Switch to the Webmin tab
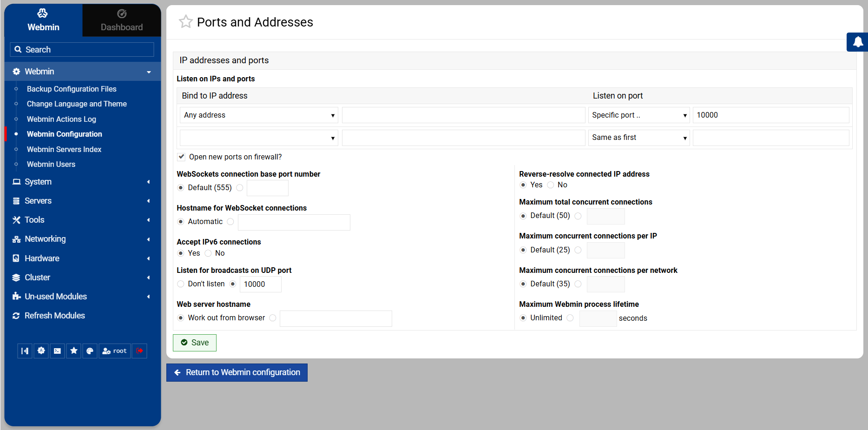Viewport: 868px width, 430px height. point(43,20)
